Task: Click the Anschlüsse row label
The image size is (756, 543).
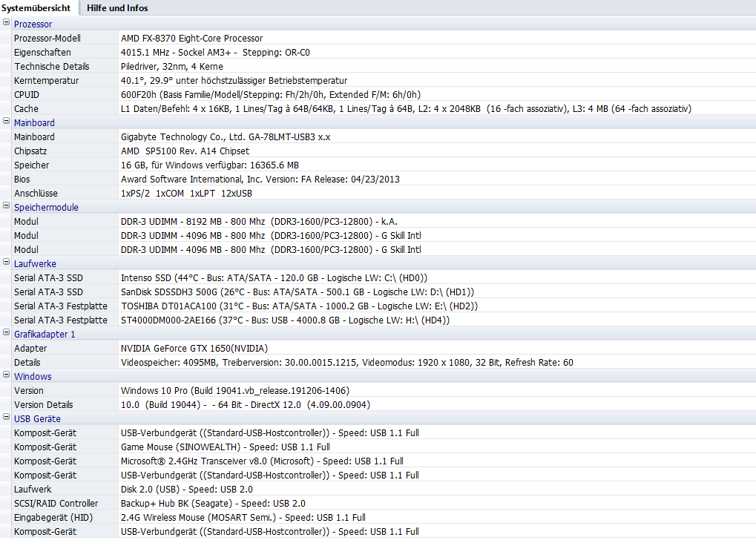Action: click(36, 194)
